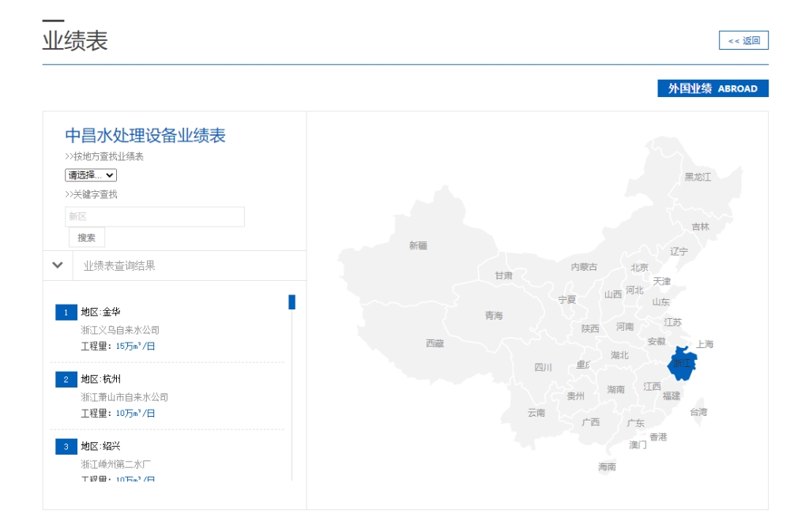The height and width of the screenshot is (532, 790).
Task: Select 安徽 province on the map
Action: tap(657, 341)
